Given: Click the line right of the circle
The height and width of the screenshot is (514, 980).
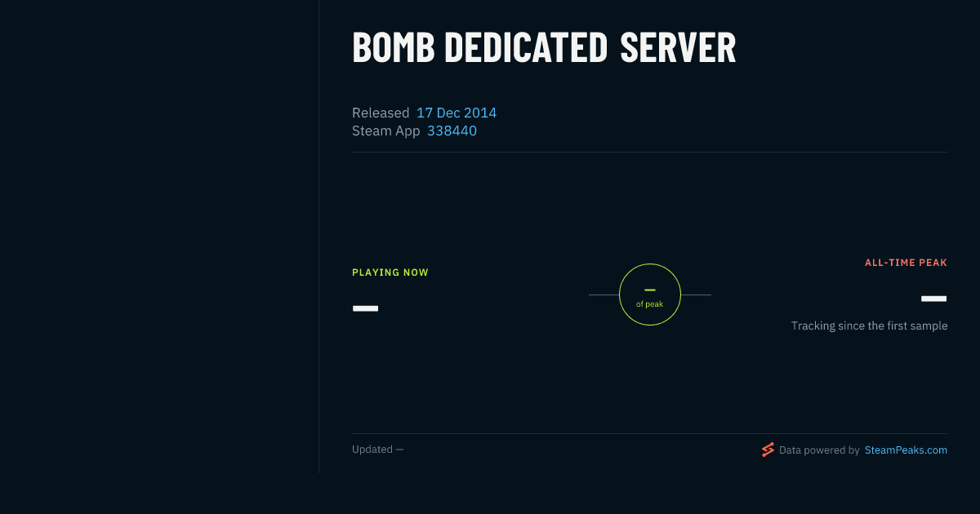Looking at the screenshot, I should [696, 295].
